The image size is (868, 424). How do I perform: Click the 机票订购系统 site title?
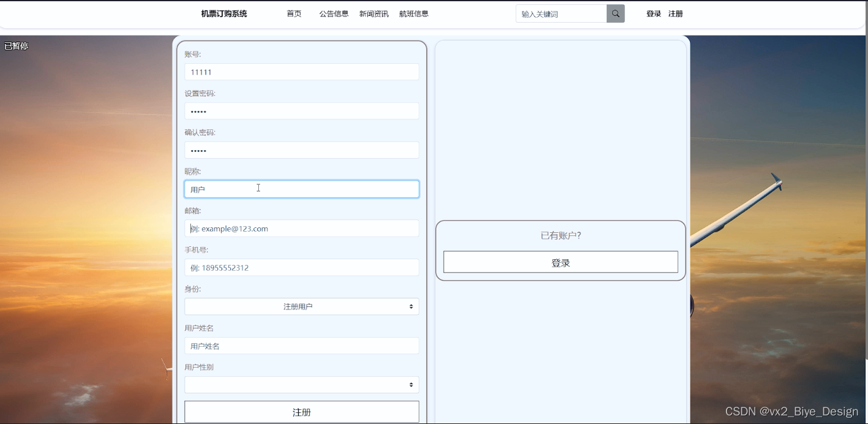pyautogui.click(x=224, y=13)
